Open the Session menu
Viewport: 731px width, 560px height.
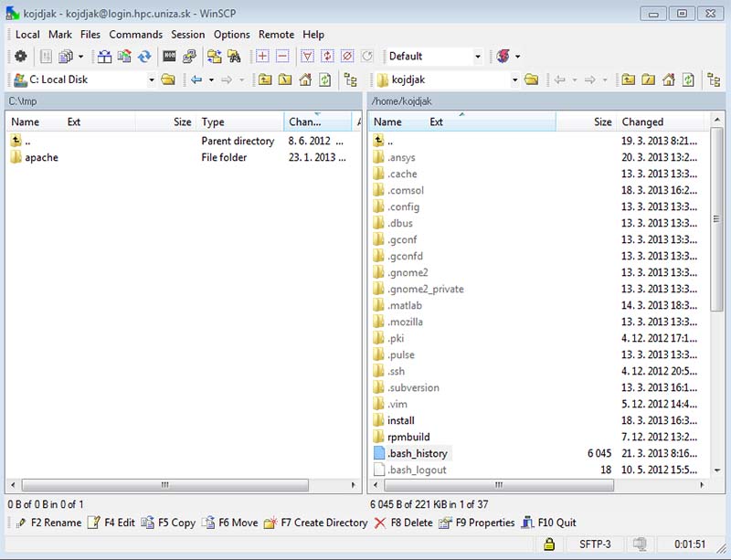[x=188, y=35]
